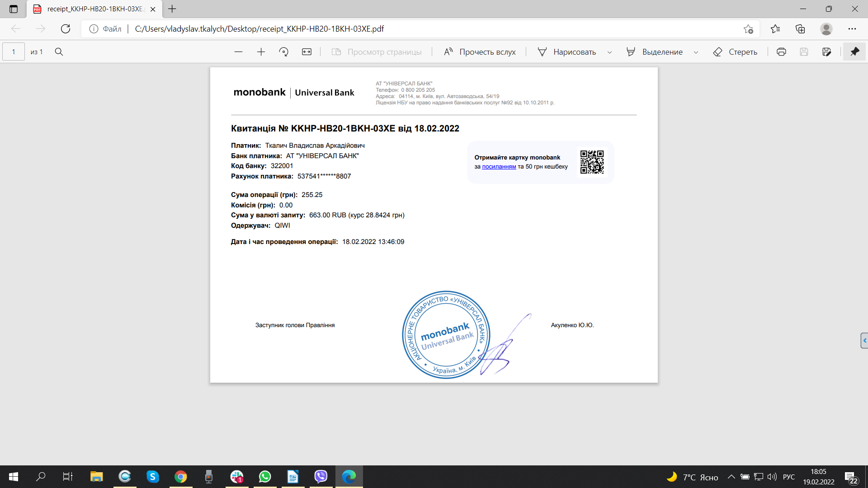Fit PDF to page width
The height and width of the screenshot is (488, 868).
click(x=307, y=52)
